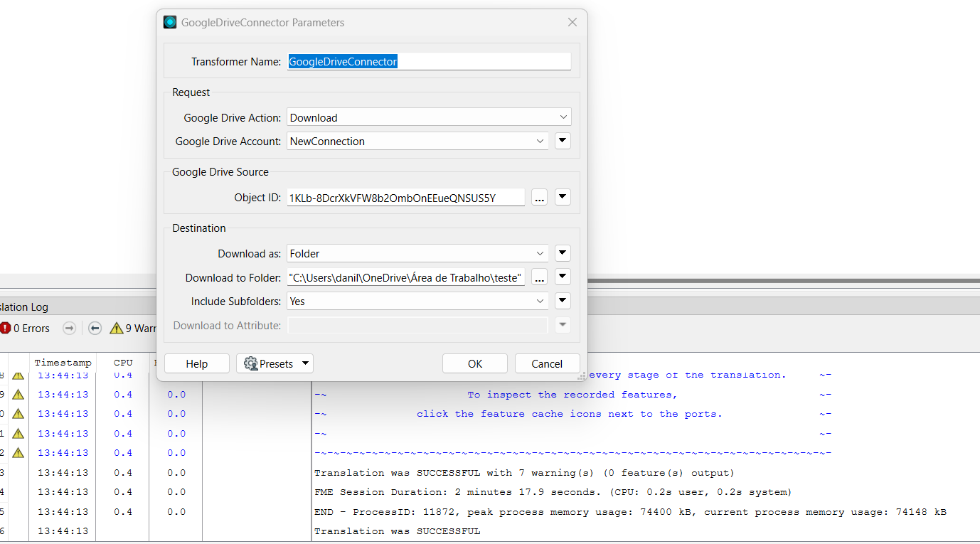Click the Download to Folder path field
This screenshot has height=544, width=980.
(406, 277)
